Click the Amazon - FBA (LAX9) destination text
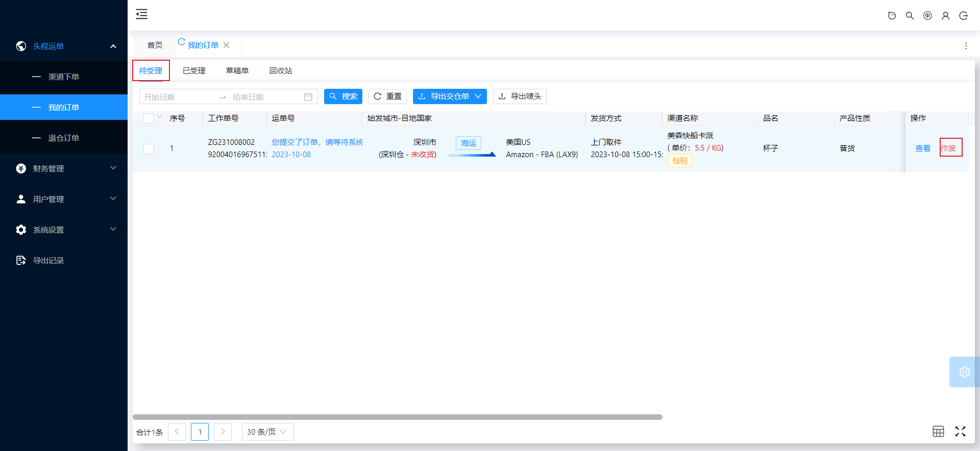The image size is (980, 451). pos(542,155)
